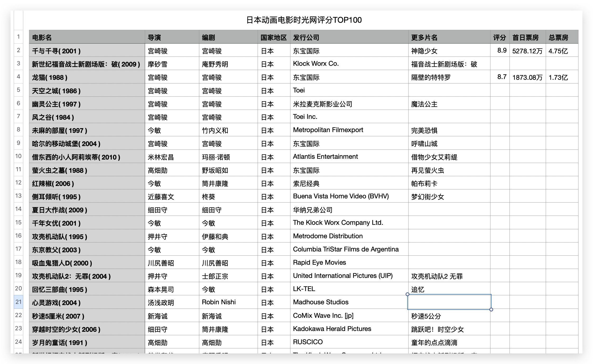Image resolution: width=593 pixels, height=364 pixels.
Task: Select the cell 心灵游戏( 2004 )
Action: 87,302
